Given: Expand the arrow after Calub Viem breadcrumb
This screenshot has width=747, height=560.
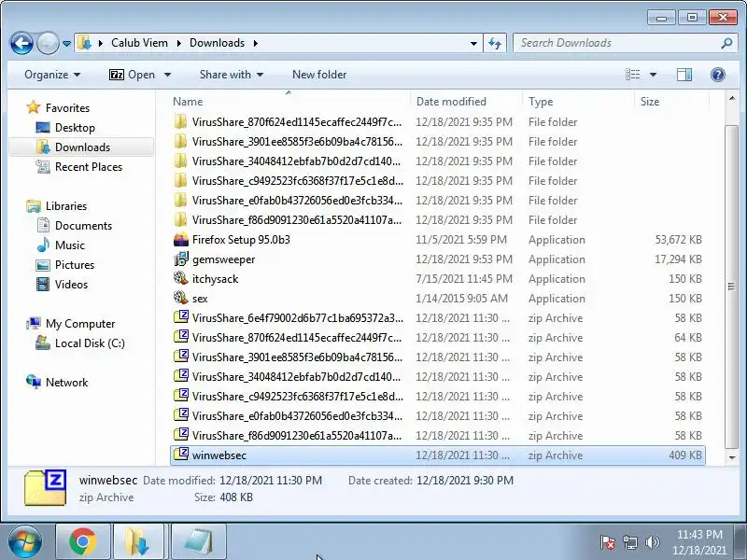Looking at the screenshot, I should click(178, 43).
